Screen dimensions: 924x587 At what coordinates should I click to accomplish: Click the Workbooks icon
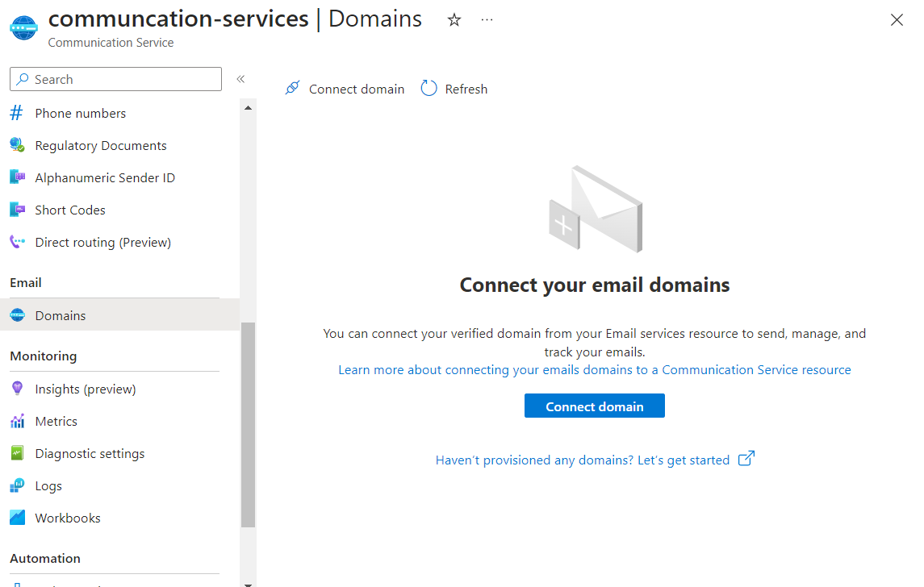(x=18, y=518)
